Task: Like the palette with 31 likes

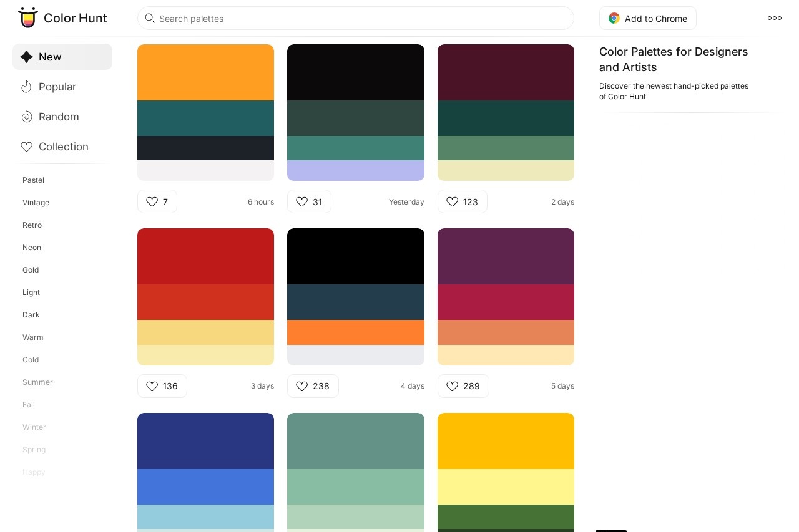Action: 309,201
